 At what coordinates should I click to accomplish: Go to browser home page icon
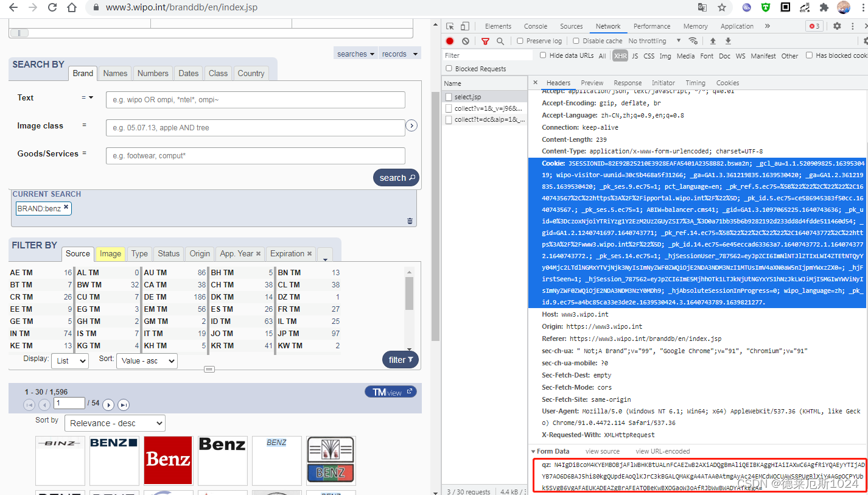tap(72, 7)
